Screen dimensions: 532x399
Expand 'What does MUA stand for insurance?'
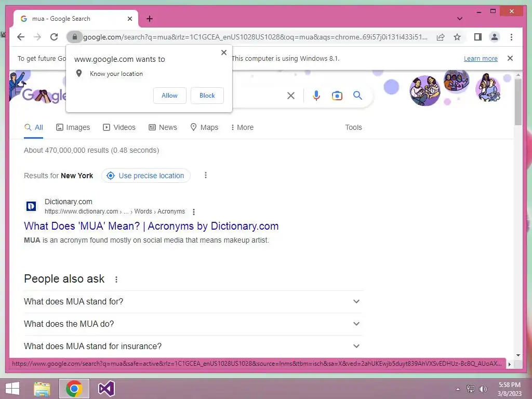[193, 347]
